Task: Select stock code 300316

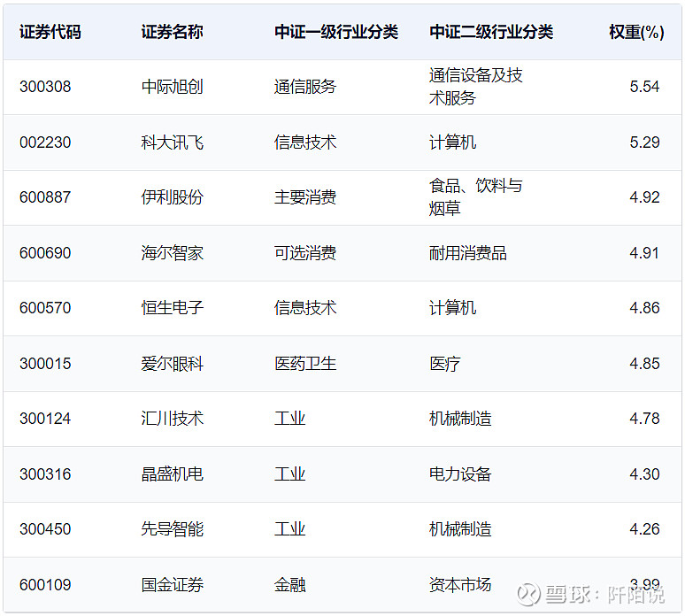Action: point(45,474)
